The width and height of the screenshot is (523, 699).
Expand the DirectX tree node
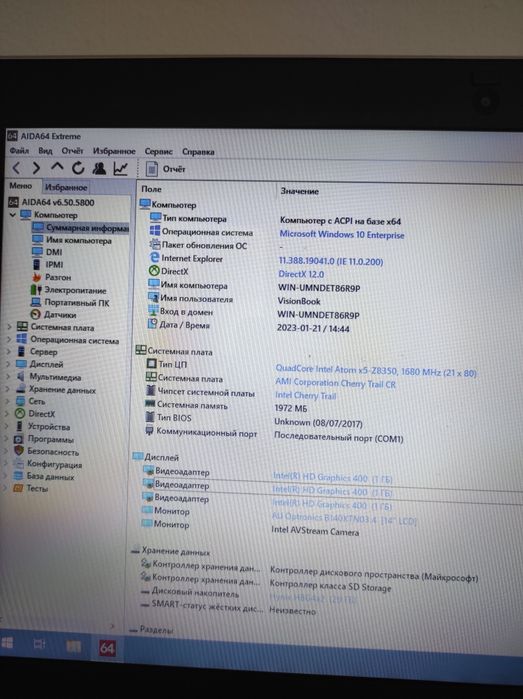(7, 414)
